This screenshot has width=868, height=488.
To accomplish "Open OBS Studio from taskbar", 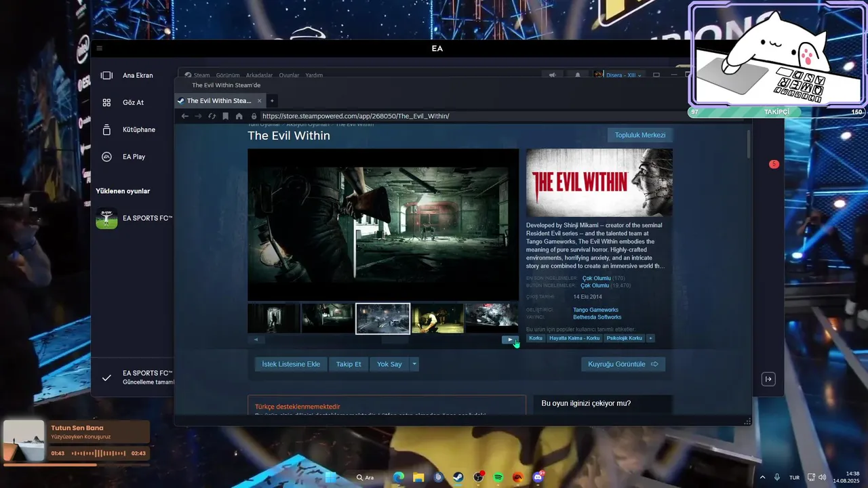I will tap(478, 477).
